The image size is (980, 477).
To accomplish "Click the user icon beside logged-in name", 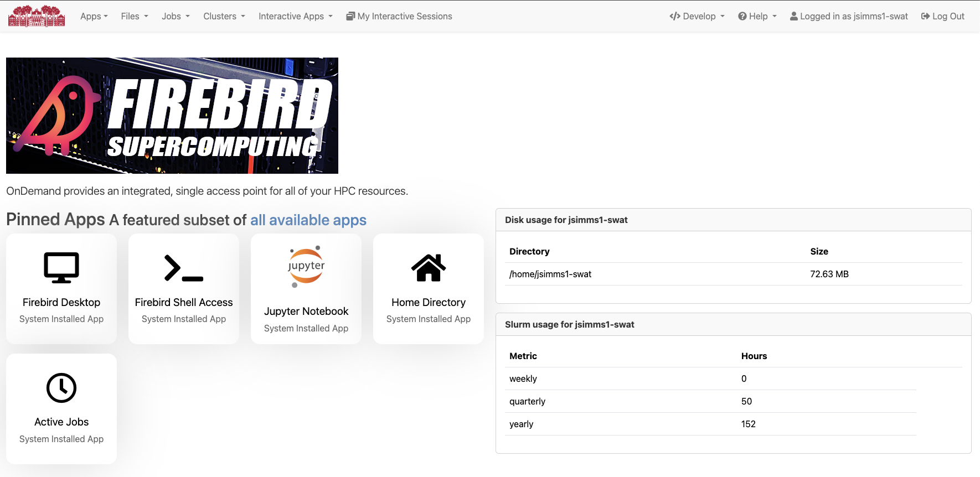I will [794, 16].
